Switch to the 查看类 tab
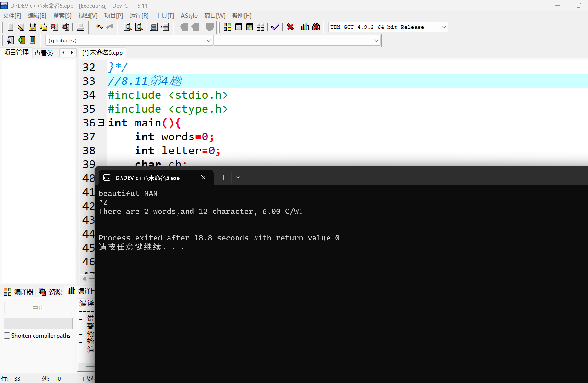Viewport: 588px width, 383px height. tap(44, 53)
